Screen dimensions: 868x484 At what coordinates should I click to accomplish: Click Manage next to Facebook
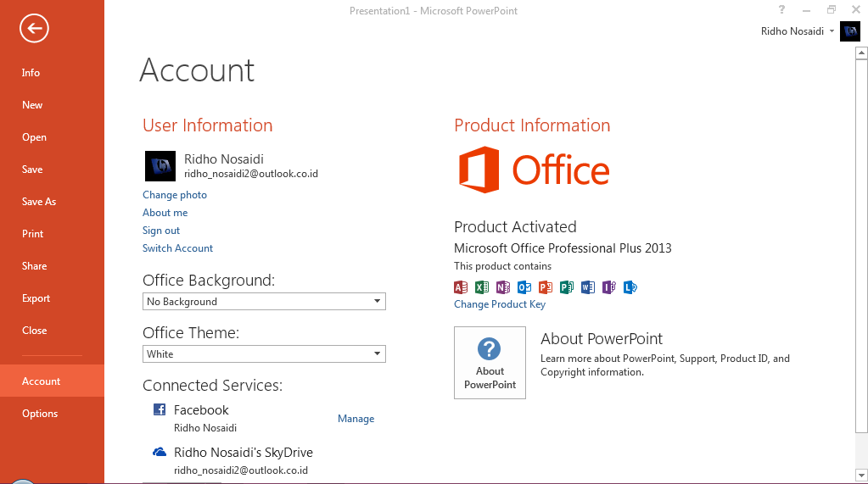[x=356, y=419]
